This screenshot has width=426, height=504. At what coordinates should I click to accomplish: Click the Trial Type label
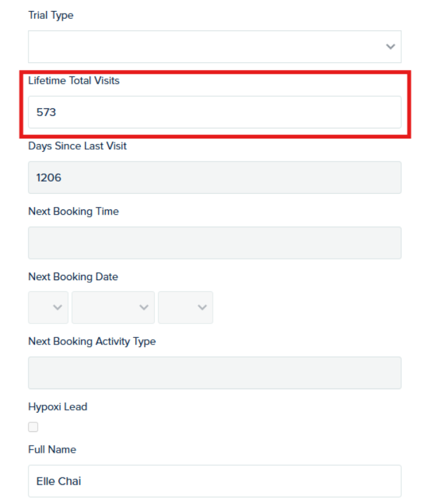pyautogui.click(x=51, y=16)
